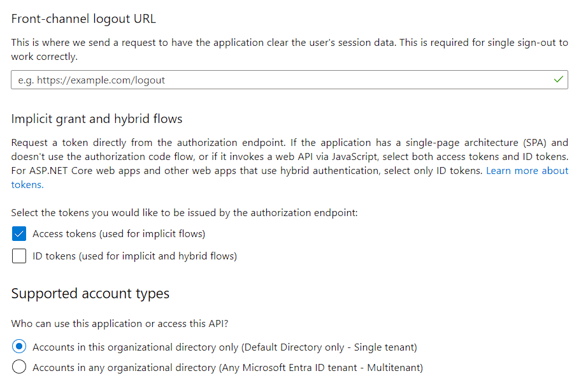Click the 'ID tokens (used for implicit and hybrid flows)' label
Screen dimensions: 588x378
(x=134, y=256)
